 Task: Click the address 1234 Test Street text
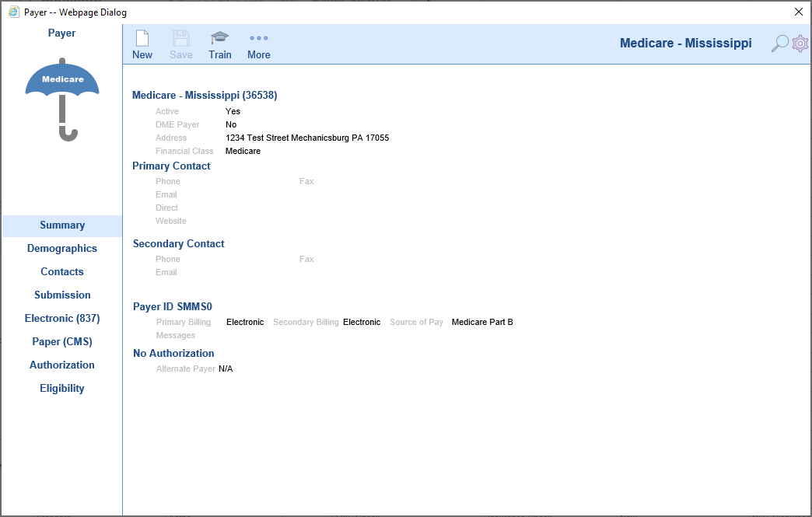[307, 138]
